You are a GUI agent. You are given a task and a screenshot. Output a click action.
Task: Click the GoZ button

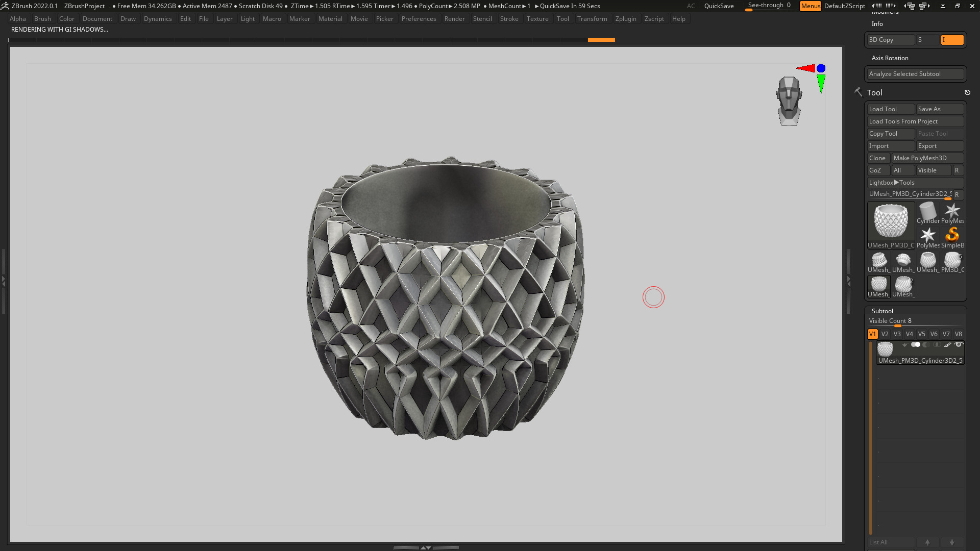878,170
